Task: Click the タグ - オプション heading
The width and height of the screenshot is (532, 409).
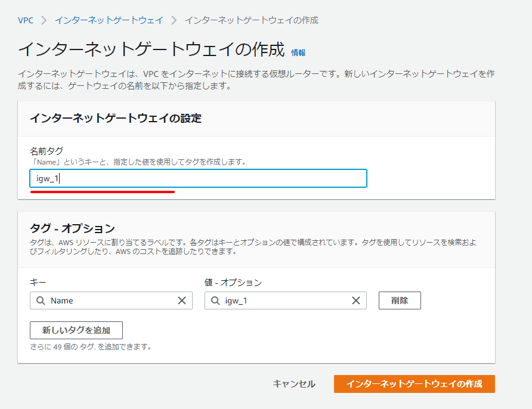Action: click(x=72, y=228)
